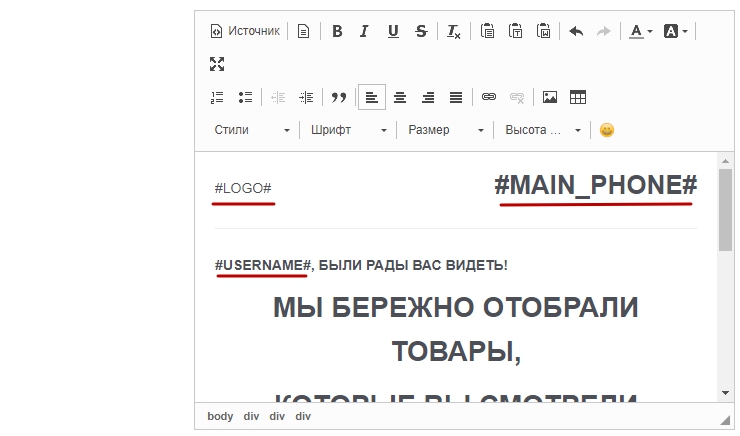The width and height of the screenshot is (740, 436).
Task: Expand the Шрифт font dropdown
Action: click(348, 130)
